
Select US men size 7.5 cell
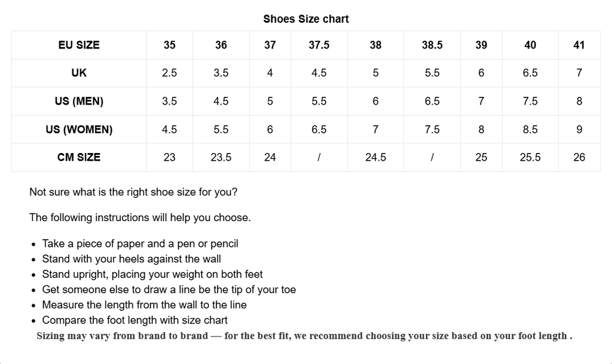(530, 101)
